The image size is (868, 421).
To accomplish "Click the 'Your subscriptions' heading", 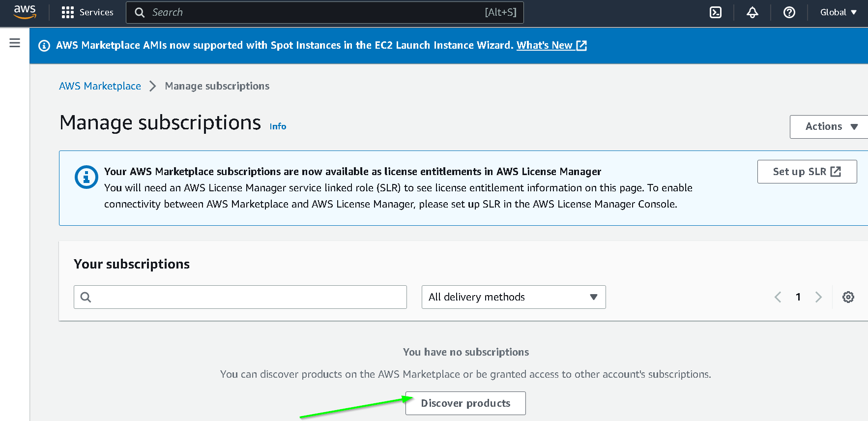I will pos(132,264).
